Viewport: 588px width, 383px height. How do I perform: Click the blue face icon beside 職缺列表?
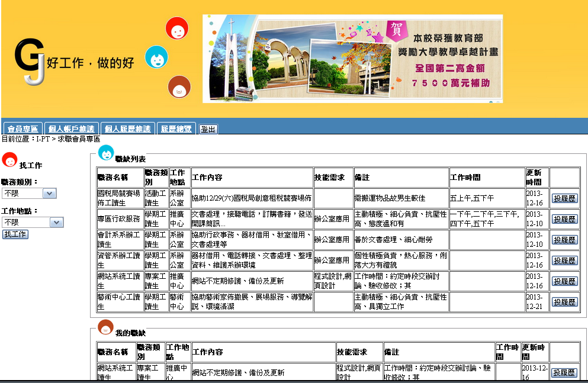point(106,153)
